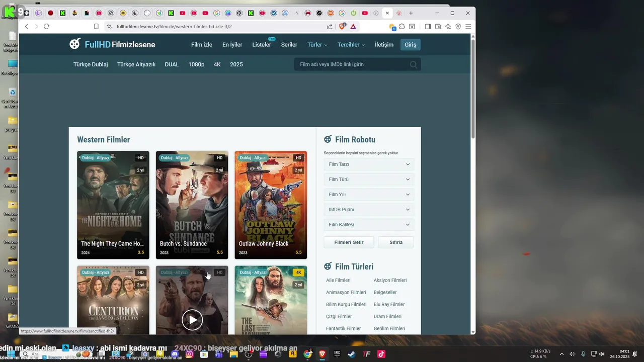Open a new browser tab with the plus
The height and width of the screenshot is (362, 644).
click(411, 13)
